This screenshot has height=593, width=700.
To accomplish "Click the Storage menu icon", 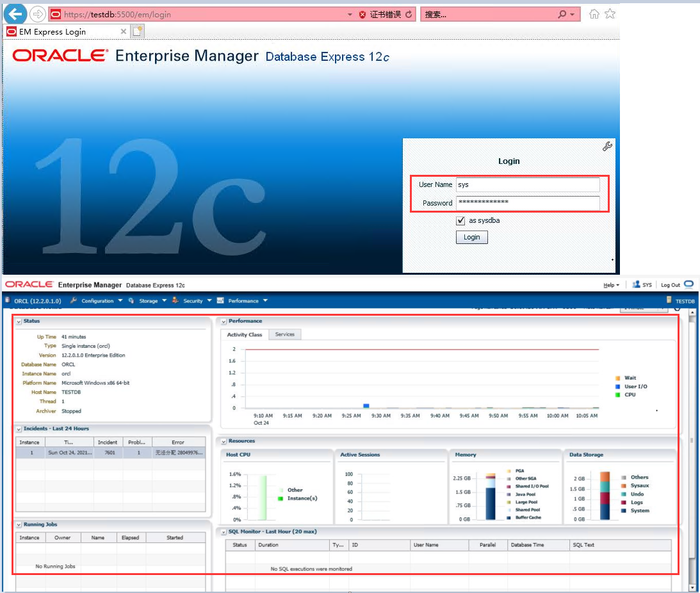I will 131,300.
